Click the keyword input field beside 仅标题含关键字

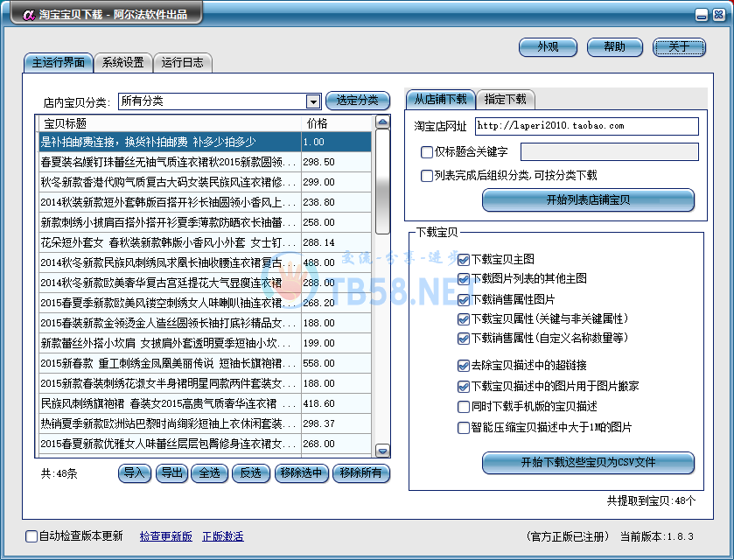tap(609, 151)
